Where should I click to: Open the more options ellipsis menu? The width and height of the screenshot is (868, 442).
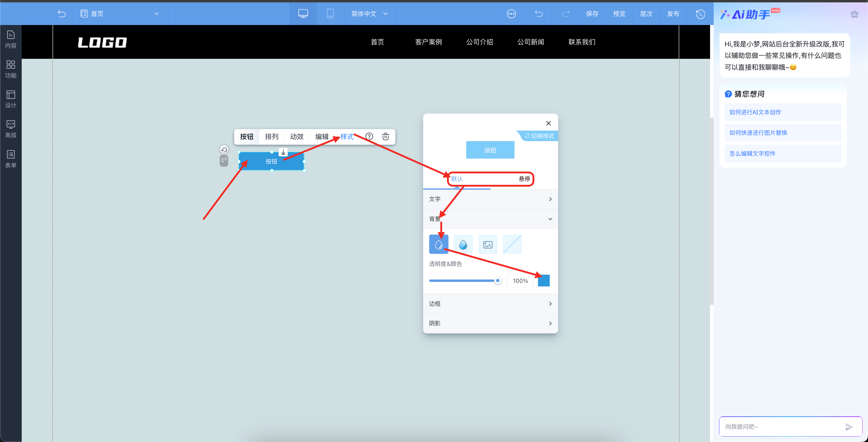511,14
